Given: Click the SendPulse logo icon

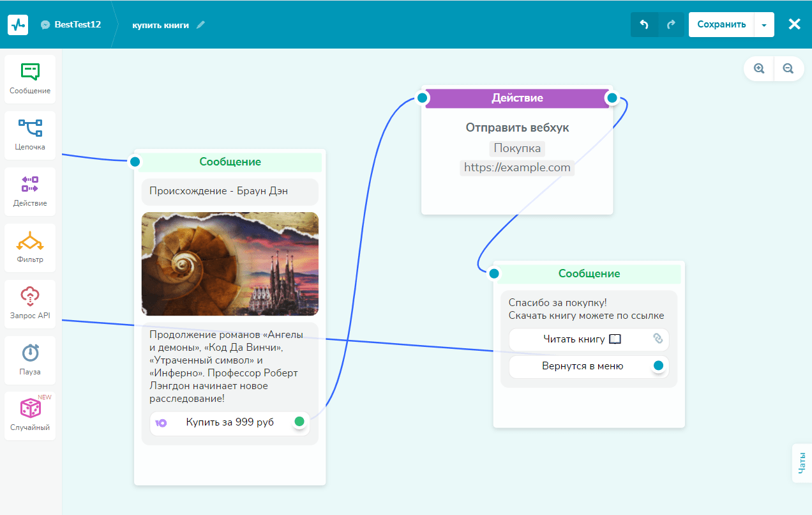Looking at the screenshot, I should click(18, 24).
